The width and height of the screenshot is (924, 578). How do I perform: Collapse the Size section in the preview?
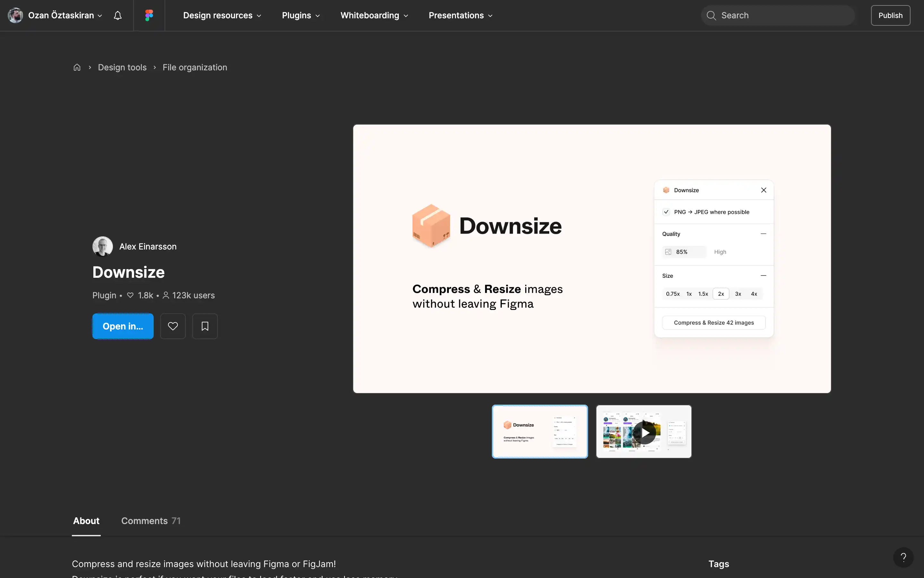(x=763, y=275)
